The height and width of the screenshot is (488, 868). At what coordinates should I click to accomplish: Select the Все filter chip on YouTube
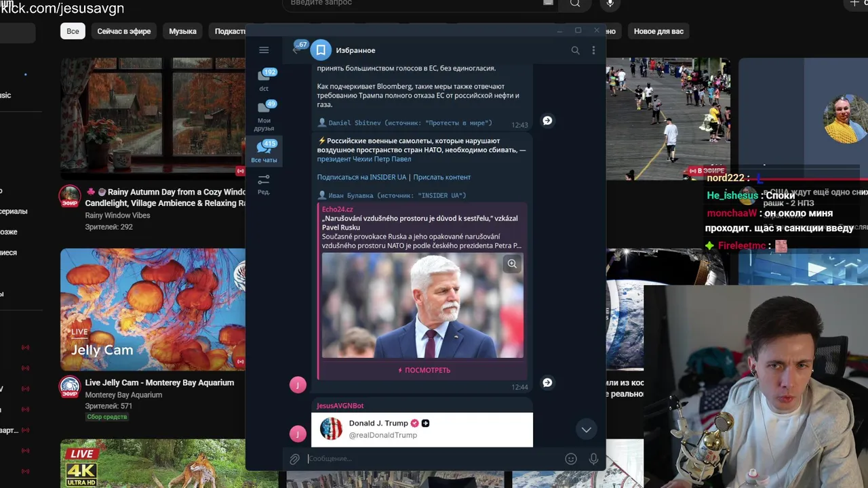tap(73, 31)
